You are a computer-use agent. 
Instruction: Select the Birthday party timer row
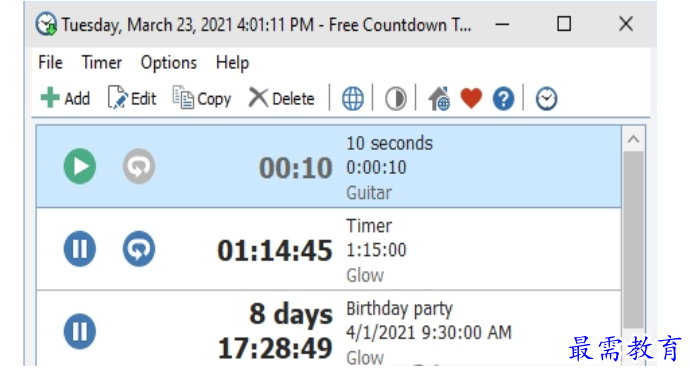pyautogui.click(x=329, y=328)
